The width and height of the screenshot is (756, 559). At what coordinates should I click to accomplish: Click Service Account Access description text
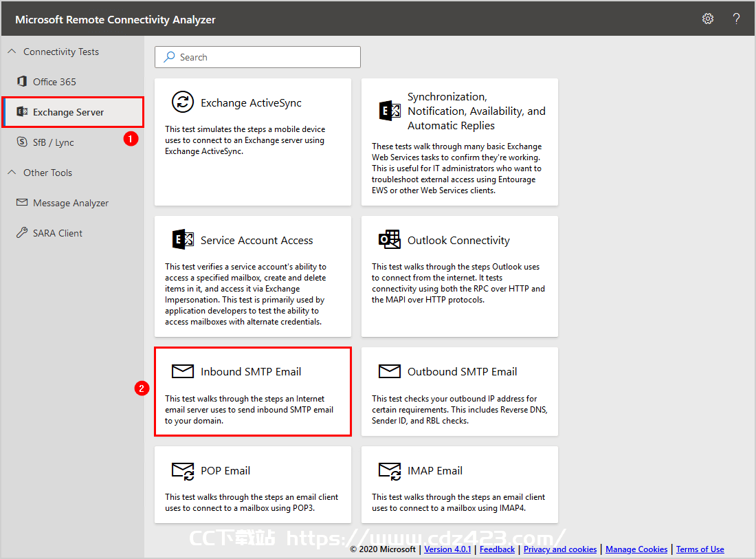click(x=245, y=294)
